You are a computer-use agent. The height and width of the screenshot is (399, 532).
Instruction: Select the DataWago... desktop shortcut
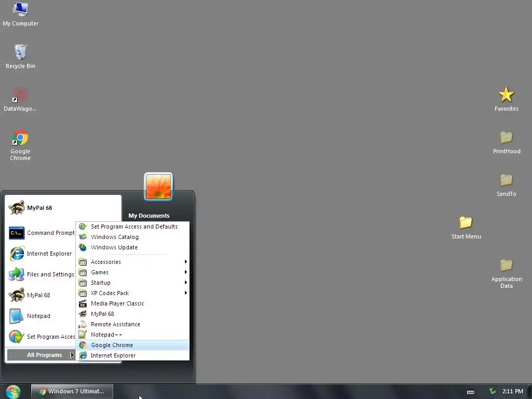[20, 99]
